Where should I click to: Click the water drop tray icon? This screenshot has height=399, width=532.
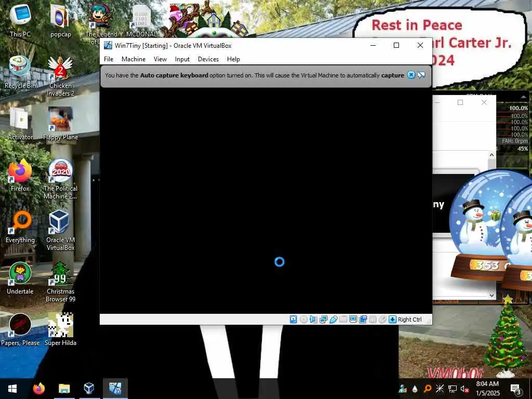pos(415,389)
